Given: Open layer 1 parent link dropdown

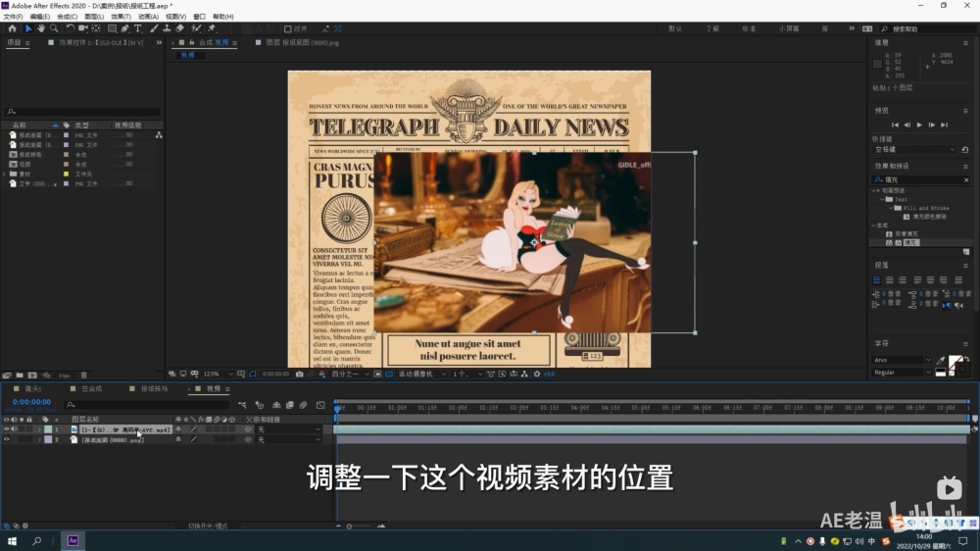Looking at the screenshot, I should 289,429.
